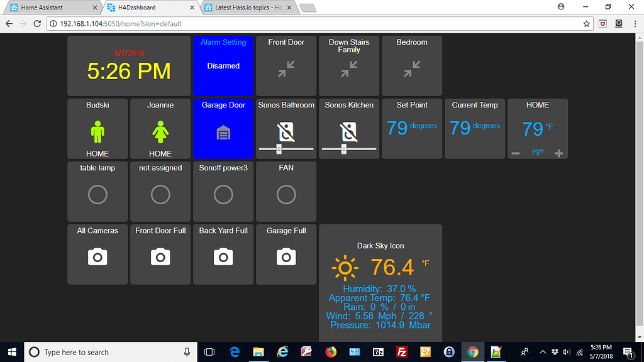
Task: Toggle the Garage Door opener icon
Action: 223,133
